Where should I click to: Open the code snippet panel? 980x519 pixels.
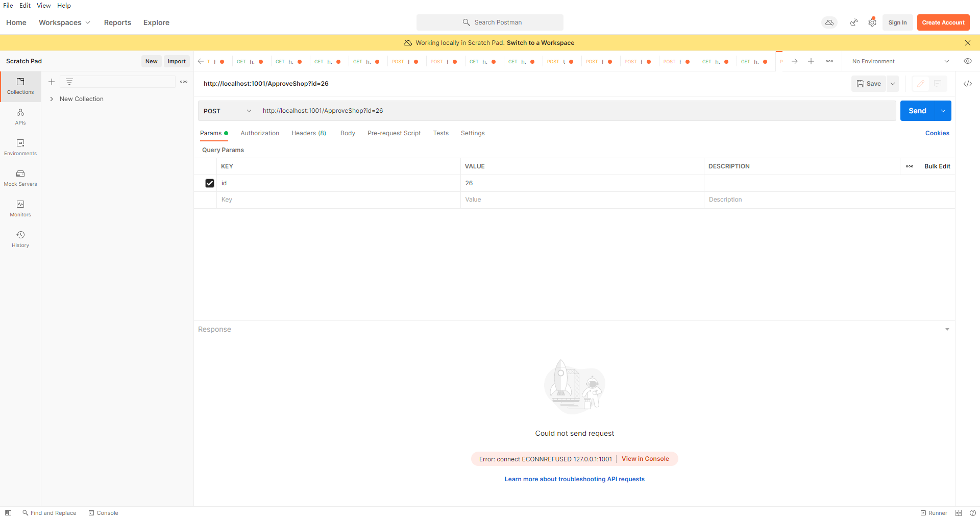968,84
